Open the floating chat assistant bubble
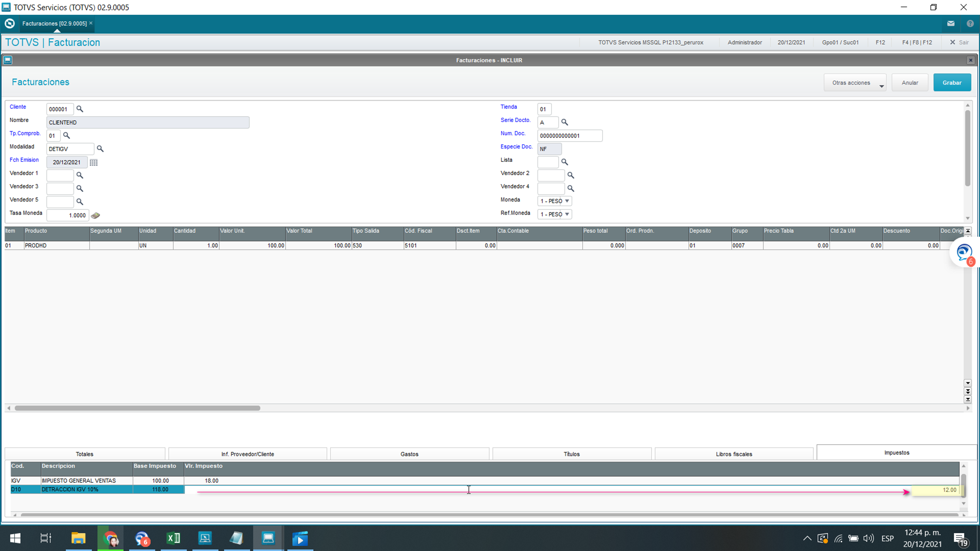The height and width of the screenshot is (551, 980). (x=964, y=253)
